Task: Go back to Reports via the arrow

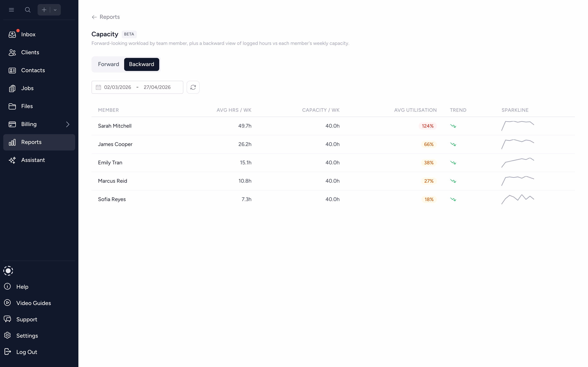Action: (94, 17)
